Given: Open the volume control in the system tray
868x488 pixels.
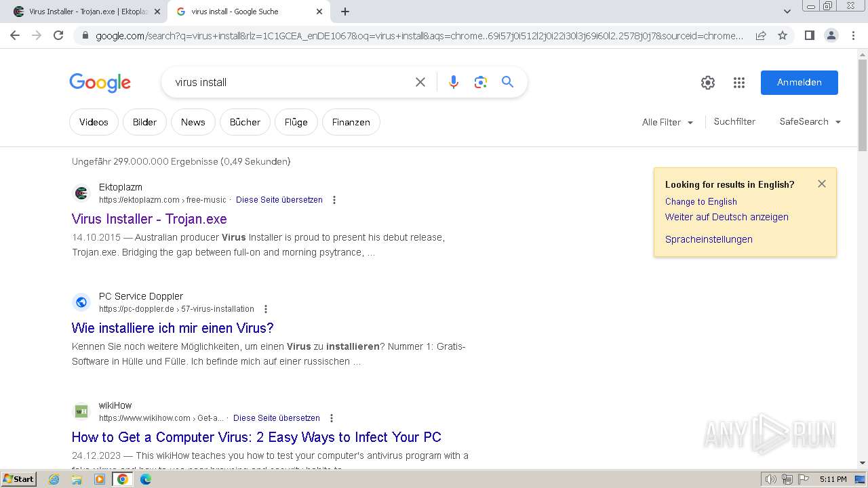Looking at the screenshot, I should (x=771, y=479).
